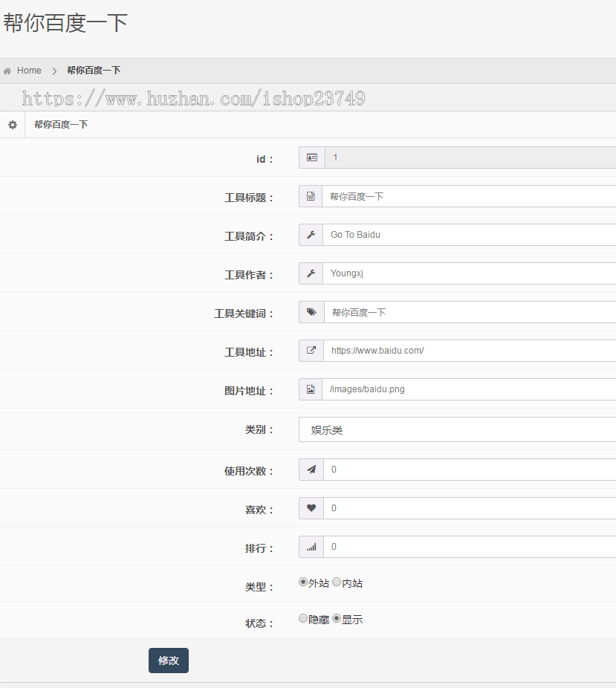Viewport: 616px width, 688px height.
Task: Click the signal bars icon beside 排行
Action: tap(311, 547)
